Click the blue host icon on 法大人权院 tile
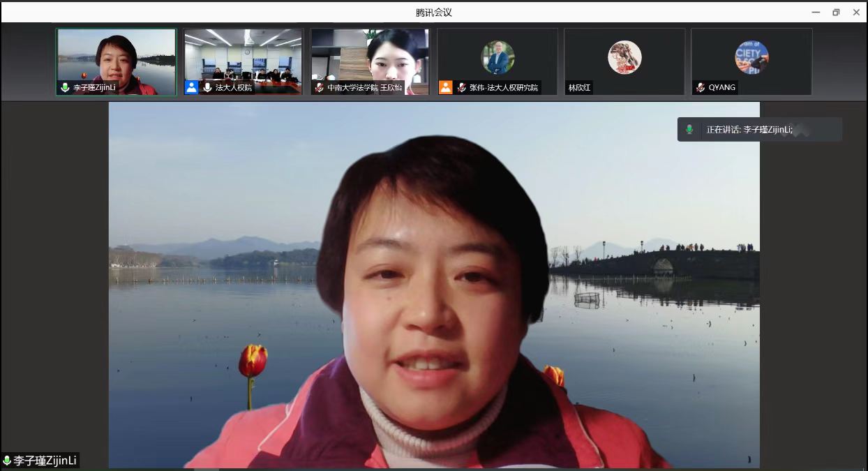The image size is (868, 471). pyautogui.click(x=191, y=87)
